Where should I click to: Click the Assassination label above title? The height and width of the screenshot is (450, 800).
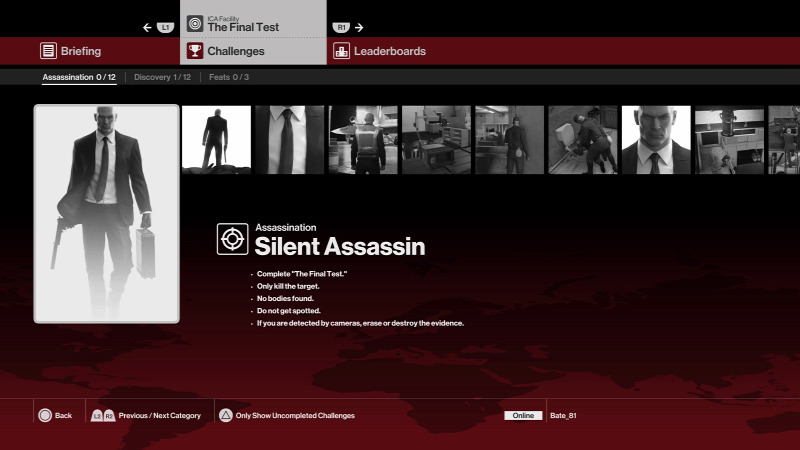(286, 228)
